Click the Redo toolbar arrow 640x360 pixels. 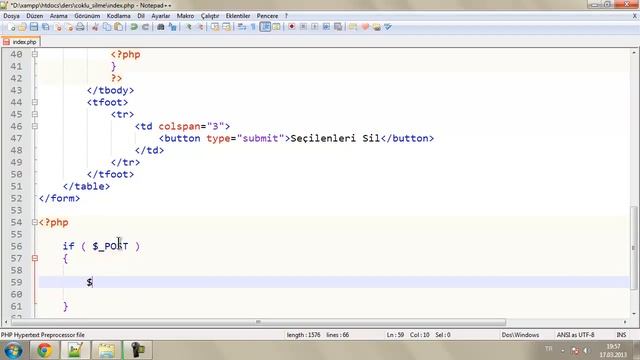click(145, 27)
